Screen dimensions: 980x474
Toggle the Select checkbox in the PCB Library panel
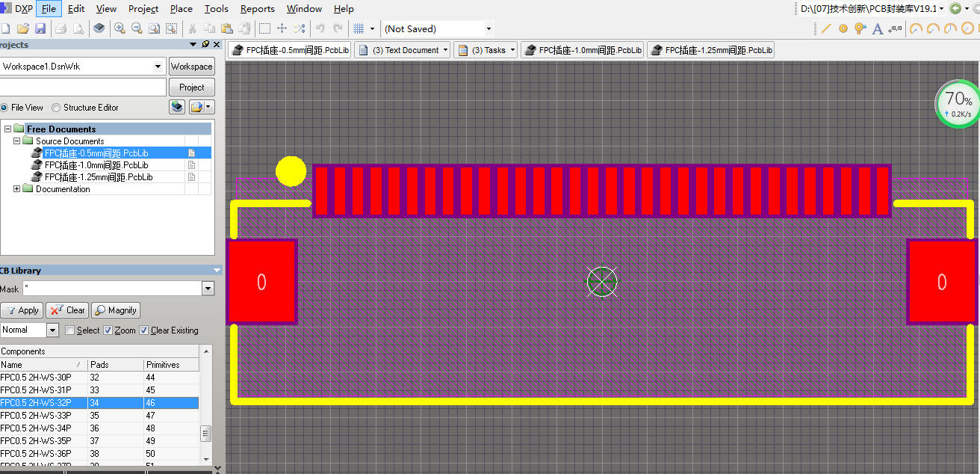70,330
